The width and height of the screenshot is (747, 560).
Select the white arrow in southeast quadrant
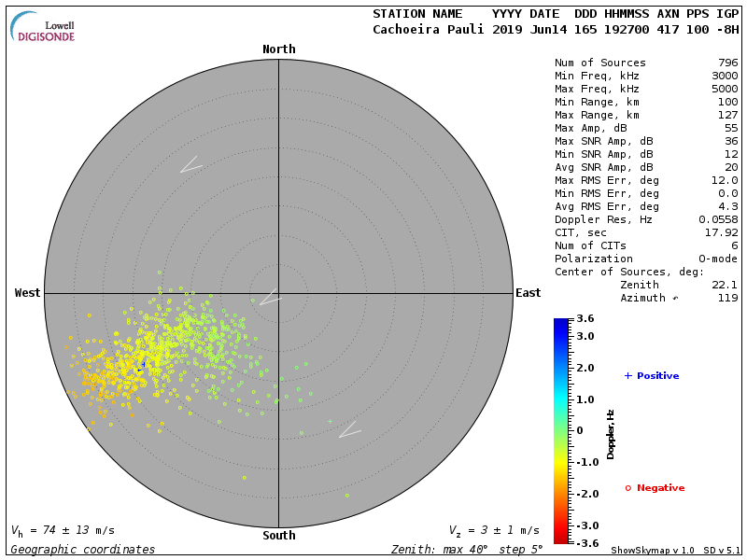(349, 429)
